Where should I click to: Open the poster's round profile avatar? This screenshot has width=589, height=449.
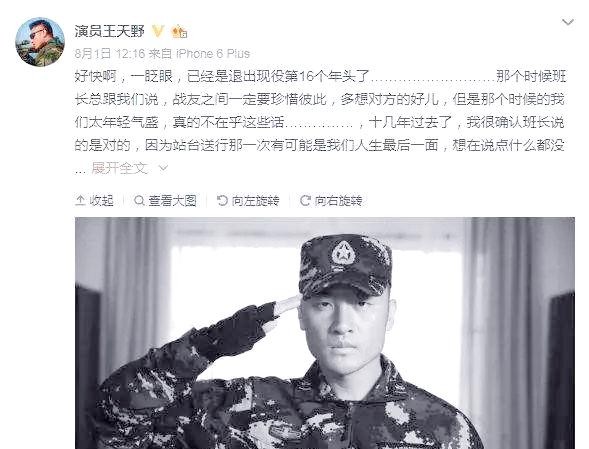pyautogui.click(x=39, y=42)
